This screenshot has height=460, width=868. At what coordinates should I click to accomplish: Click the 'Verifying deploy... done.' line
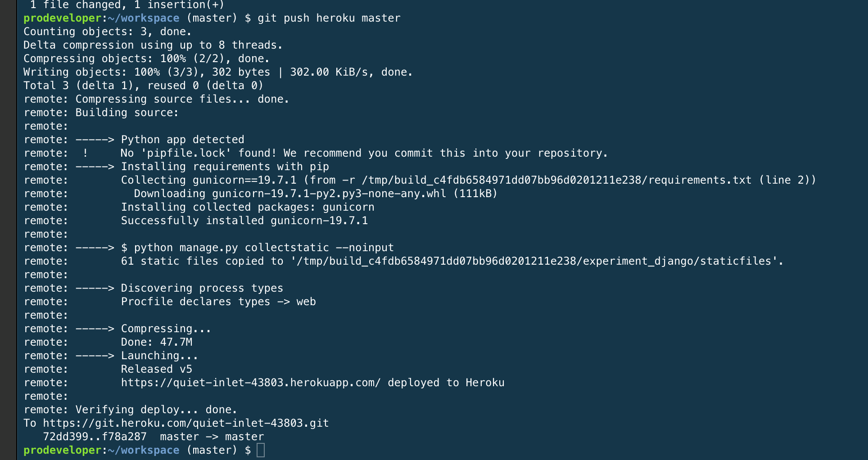[156, 410]
